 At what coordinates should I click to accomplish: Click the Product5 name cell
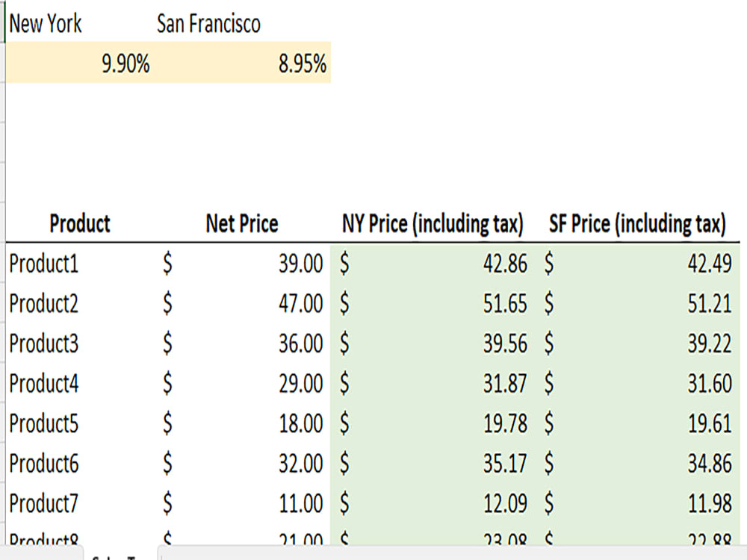coord(44,424)
